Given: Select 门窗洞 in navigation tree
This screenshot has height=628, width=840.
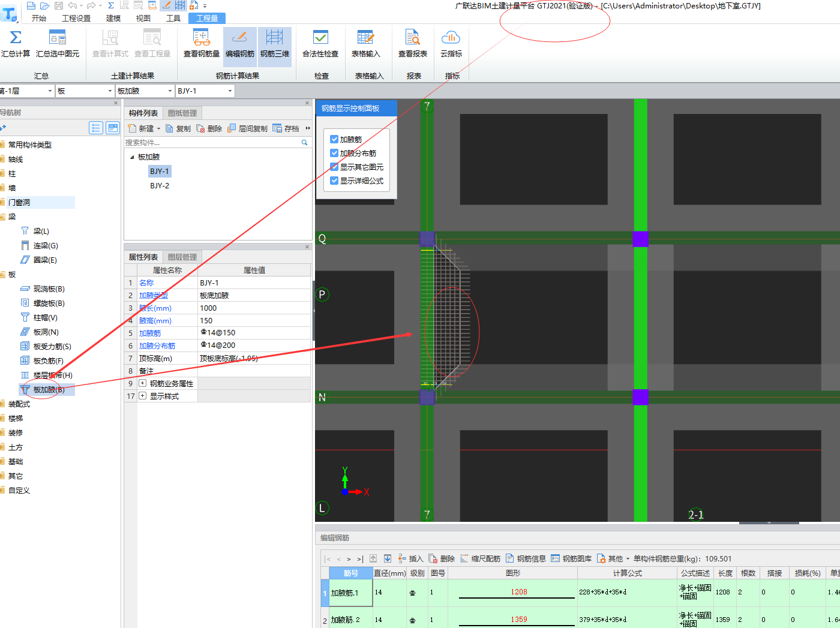Looking at the screenshot, I should point(19,203).
